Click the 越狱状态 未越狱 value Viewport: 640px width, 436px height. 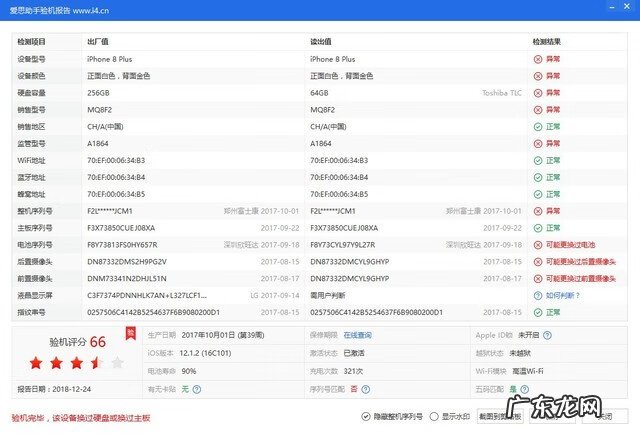click(x=520, y=353)
